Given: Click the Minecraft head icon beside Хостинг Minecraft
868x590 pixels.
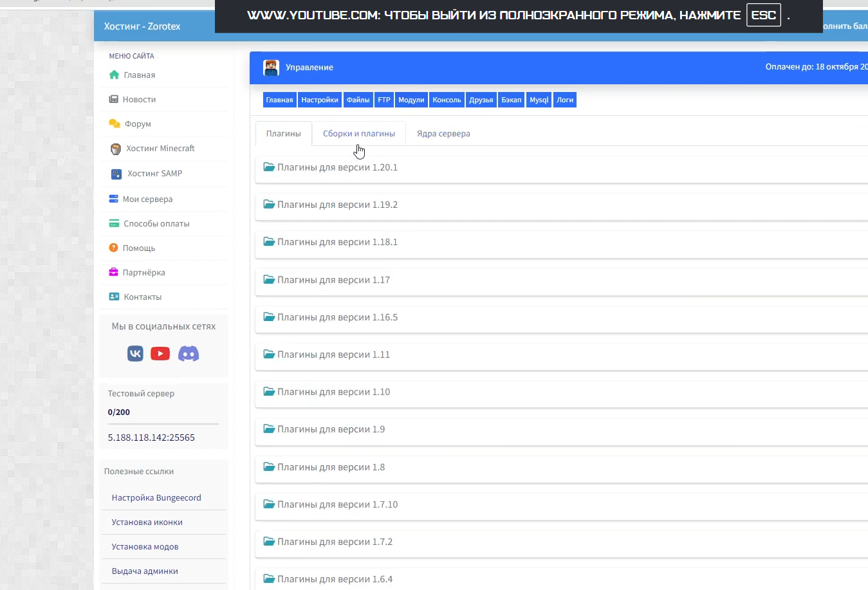Looking at the screenshot, I should 116,149.
